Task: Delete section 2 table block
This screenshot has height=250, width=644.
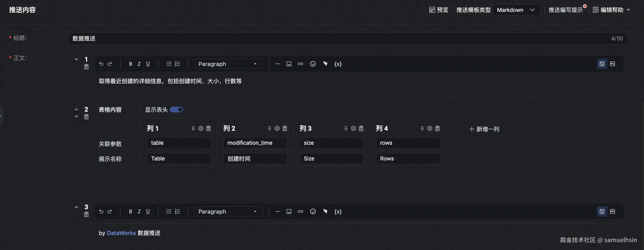Action: (86, 117)
